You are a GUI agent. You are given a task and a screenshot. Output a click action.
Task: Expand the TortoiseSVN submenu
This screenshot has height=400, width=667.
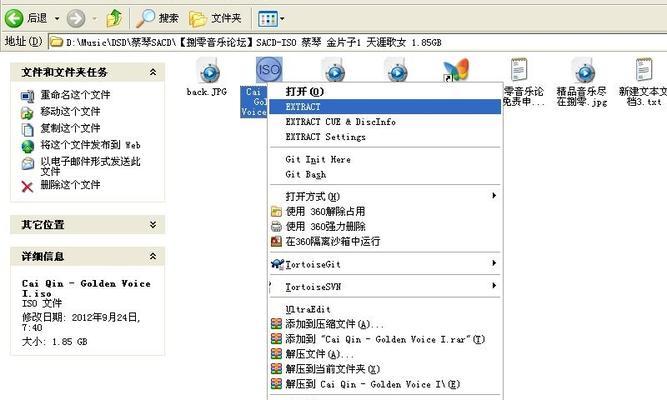(385, 287)
